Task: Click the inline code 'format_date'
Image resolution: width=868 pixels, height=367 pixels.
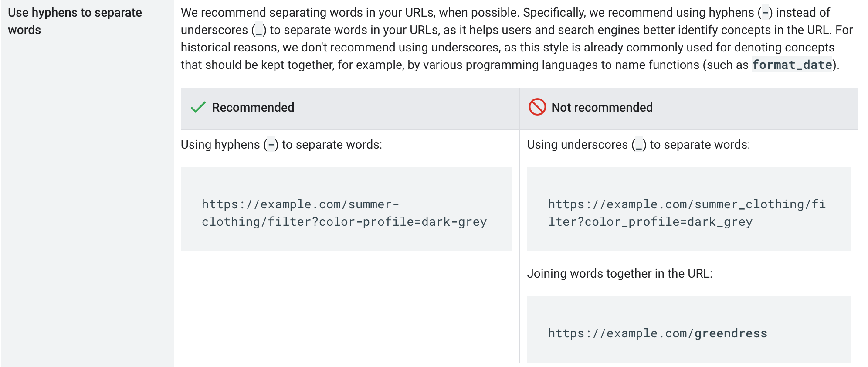Action: [792, 65]
